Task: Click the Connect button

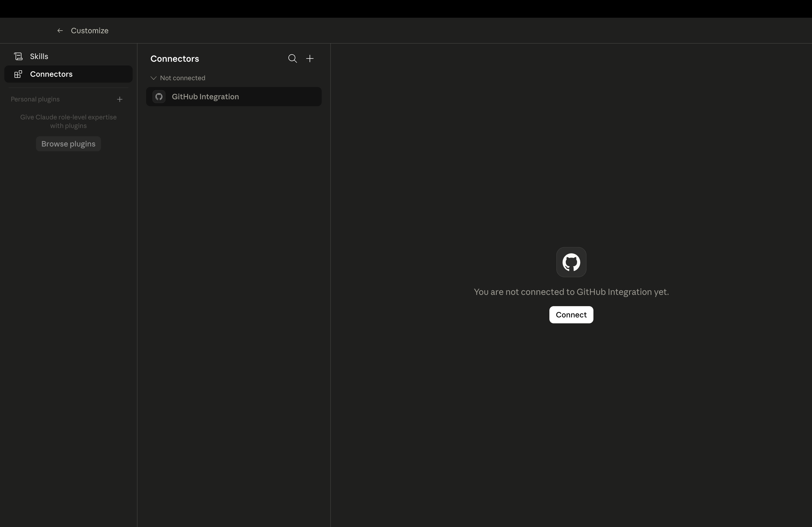Action: point(571,315)
